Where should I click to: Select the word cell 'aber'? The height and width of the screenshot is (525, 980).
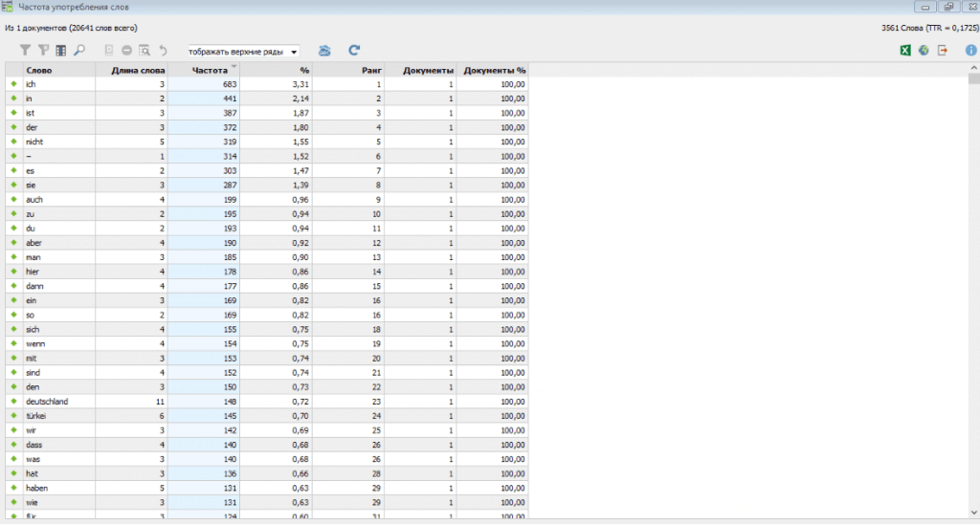click(58, 242)
